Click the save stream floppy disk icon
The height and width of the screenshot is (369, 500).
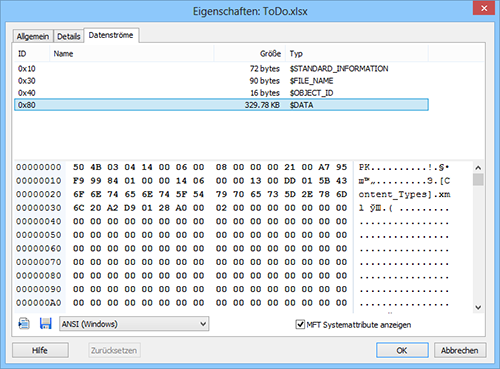[45, 324]
